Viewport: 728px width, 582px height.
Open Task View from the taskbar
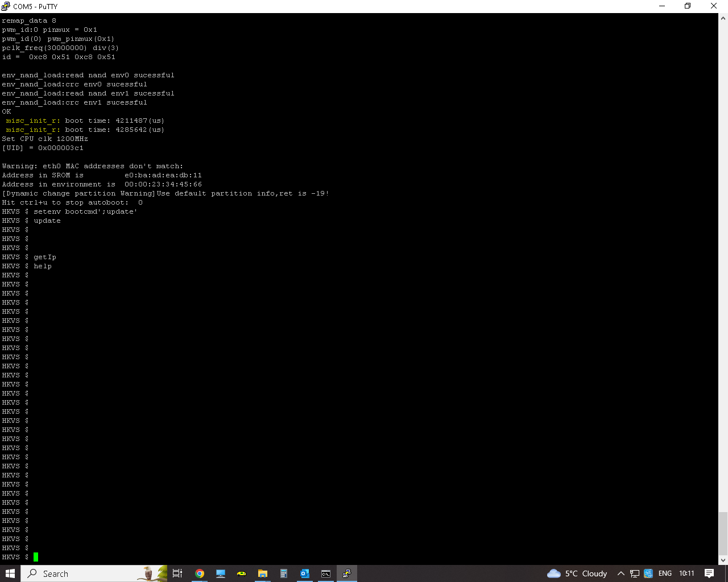(x=177, y=573)
